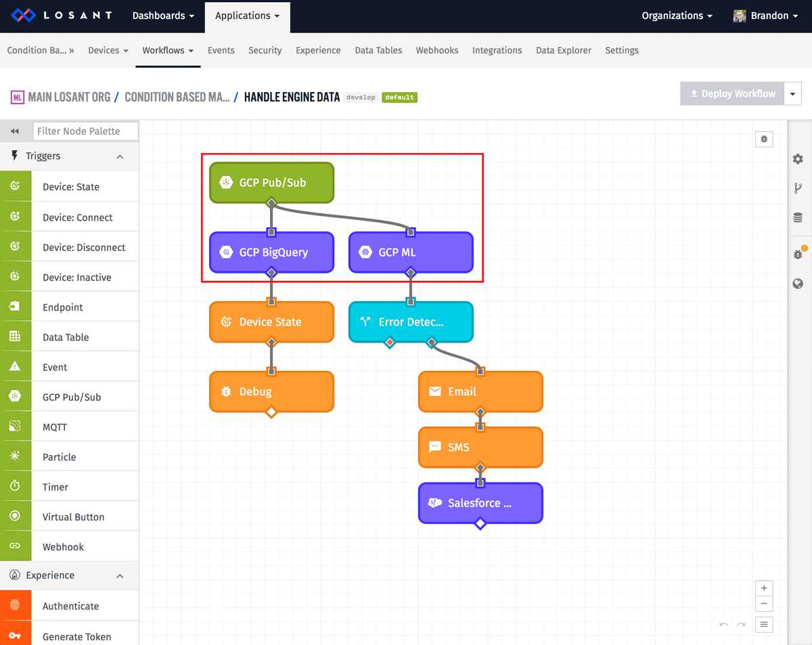812x645 pixels.
Task: Open workflow settings gear in right sidebar
Action: (x=798, y=159)
